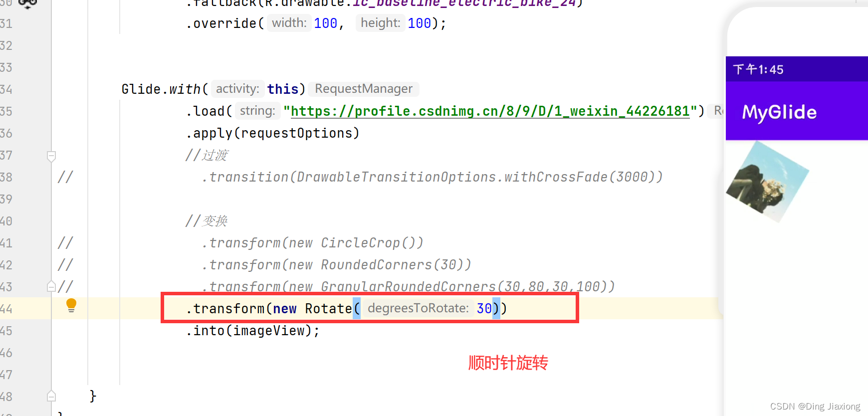
Task: Click the .into(imageView) call
Action: [253, 331]
